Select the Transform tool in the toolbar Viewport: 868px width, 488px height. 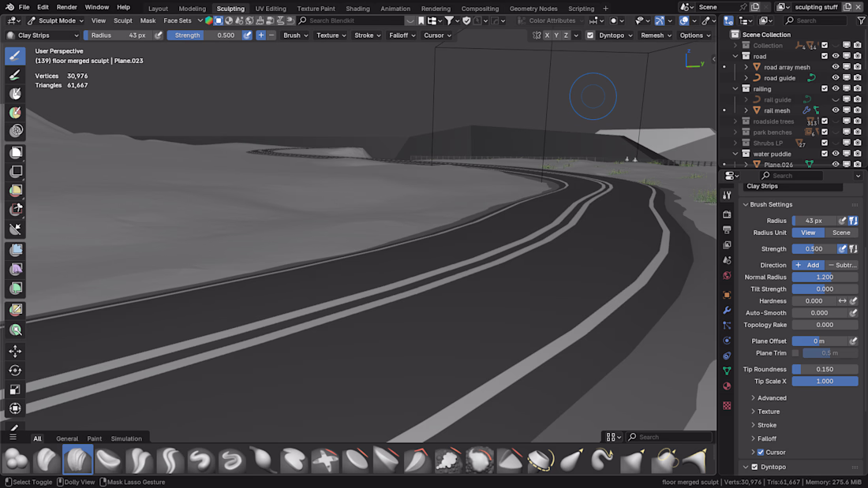point(16,408)
